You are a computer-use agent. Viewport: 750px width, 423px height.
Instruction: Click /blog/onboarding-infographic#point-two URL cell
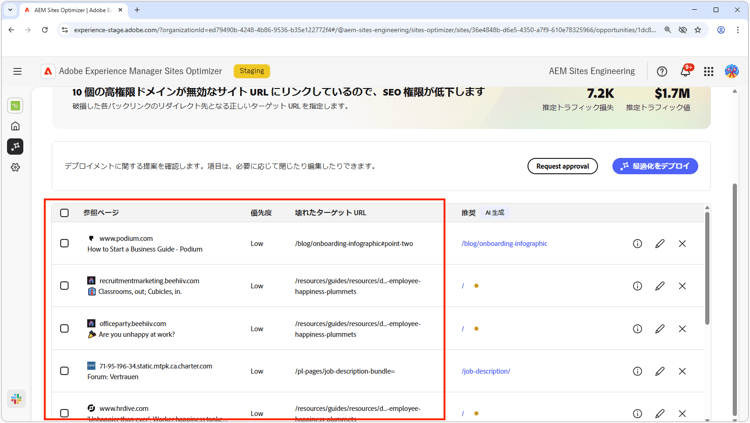[354, 244]
